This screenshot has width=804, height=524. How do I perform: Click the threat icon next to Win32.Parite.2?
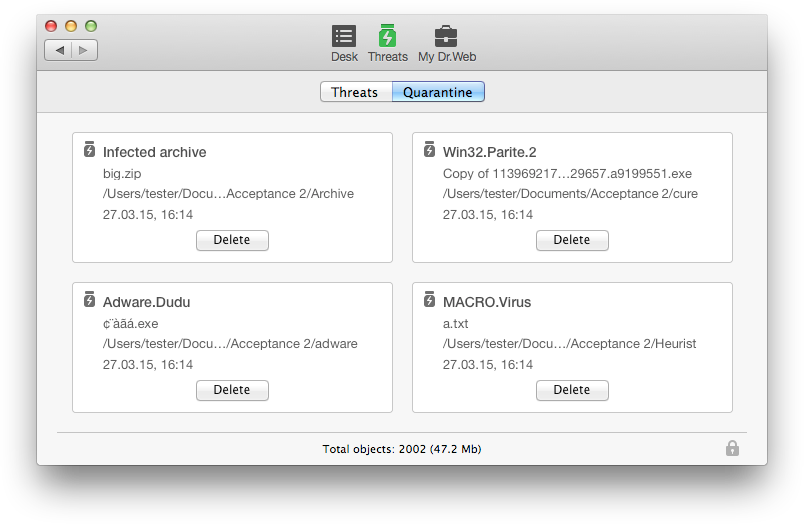coord(429,149)
